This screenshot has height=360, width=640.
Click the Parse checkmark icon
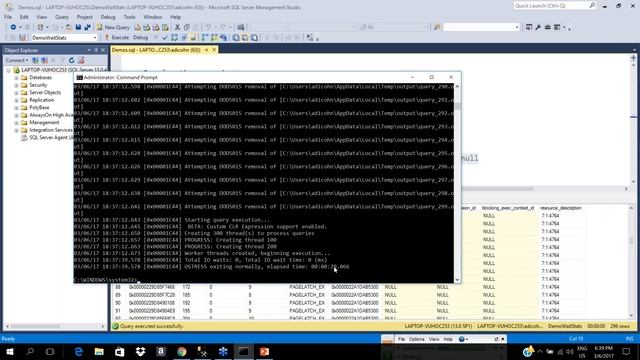pos(165,38)
